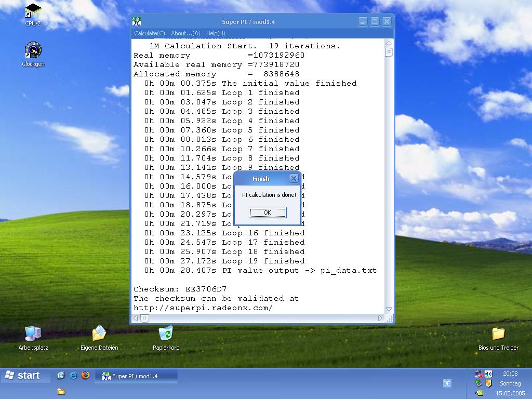
Task: Click the Available real memory line
Action: [217, 64]
